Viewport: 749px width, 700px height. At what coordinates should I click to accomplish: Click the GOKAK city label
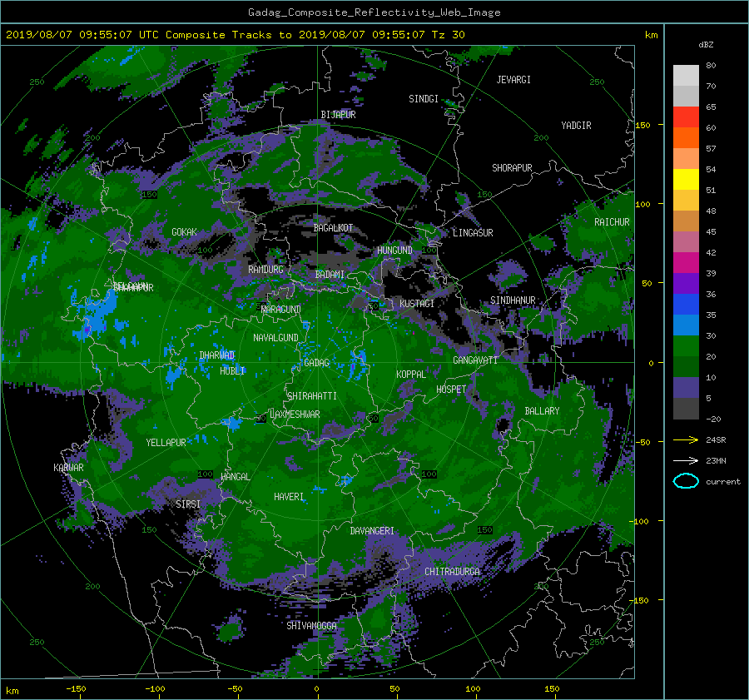184,232
